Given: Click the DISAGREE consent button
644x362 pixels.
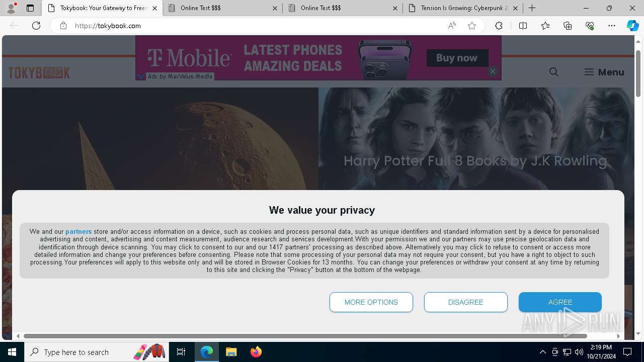Looking at the screenshot, I should tap(466, 302).
